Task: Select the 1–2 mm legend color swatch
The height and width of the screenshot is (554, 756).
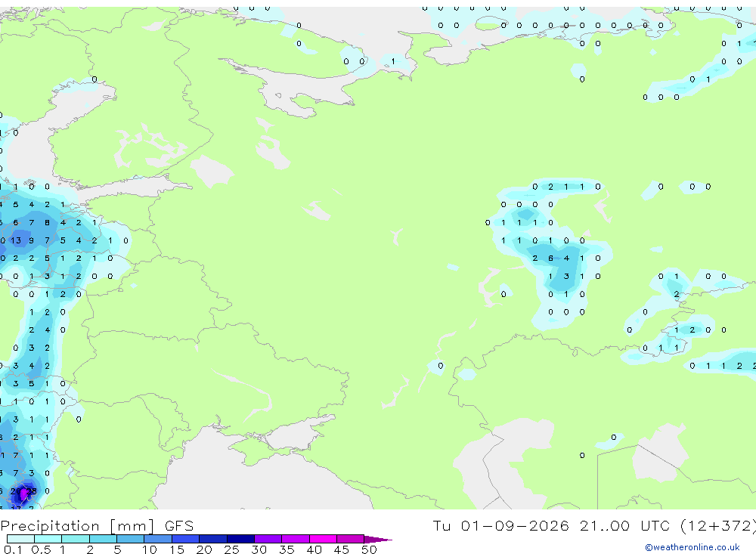Action: 75,539
